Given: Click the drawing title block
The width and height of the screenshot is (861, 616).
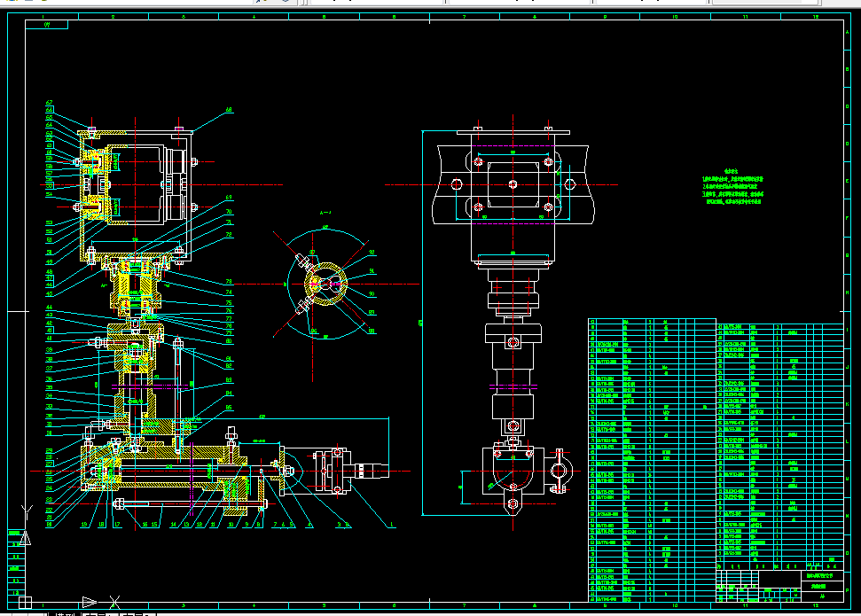Looking at the screenshot, I should click(x=779, y=587).
